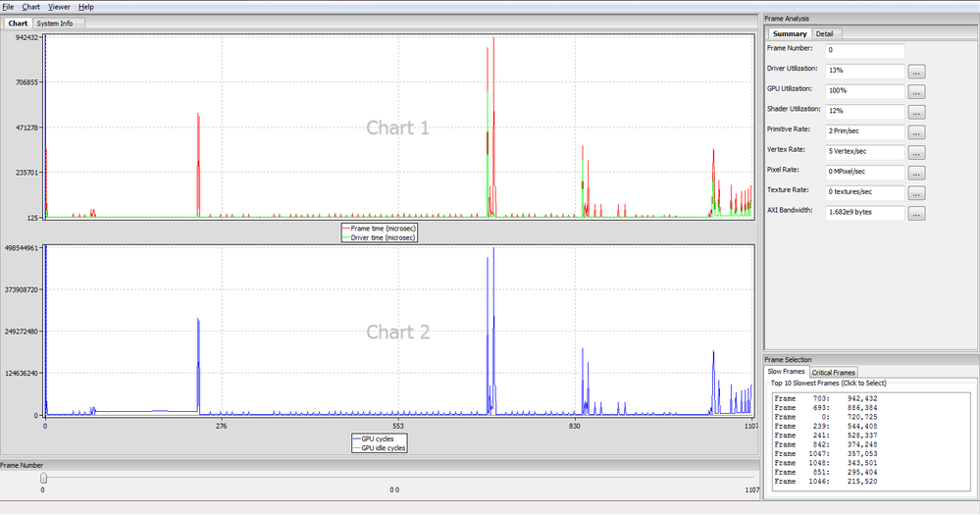The image size is (980, 515).
Task: Open the Viewer menu
Action: [59, 7]
